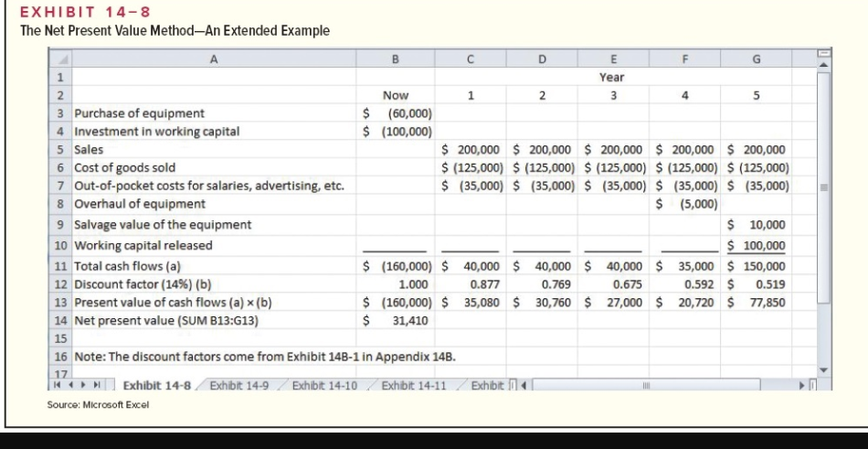Select the 31,410 net present value cell
Screen dimensions: 868x449
pyautogui.click(x=396, y=320)
